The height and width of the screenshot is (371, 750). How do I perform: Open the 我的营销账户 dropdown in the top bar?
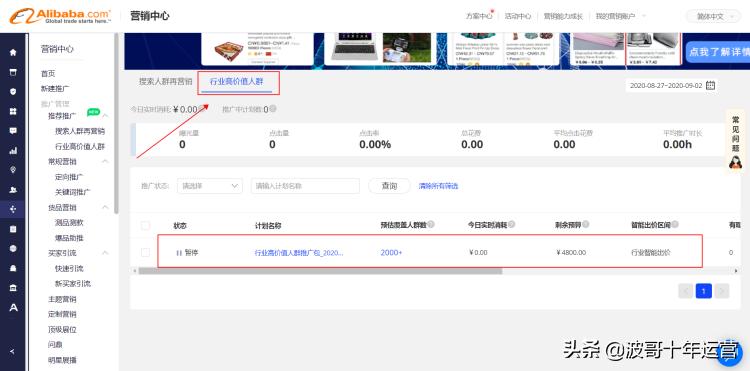point(620,16)
